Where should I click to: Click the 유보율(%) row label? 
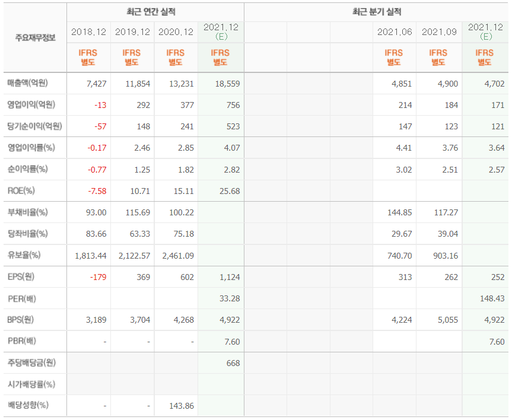24,255
